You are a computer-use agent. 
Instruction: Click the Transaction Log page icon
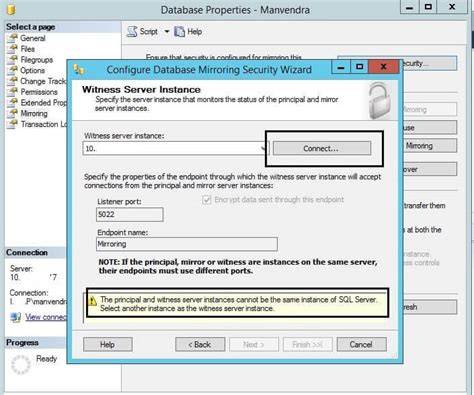(x=12, y=124)
